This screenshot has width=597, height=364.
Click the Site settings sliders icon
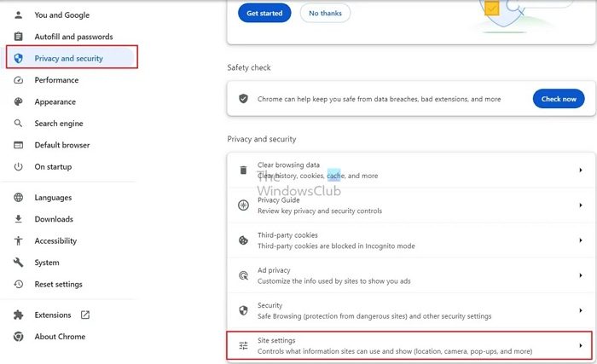(x=243, y=345)
